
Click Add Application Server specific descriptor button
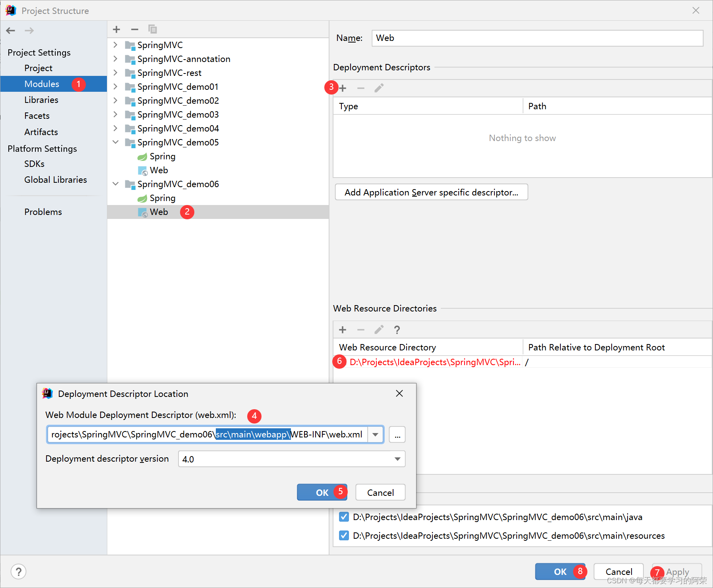click(x=432, y=192)
